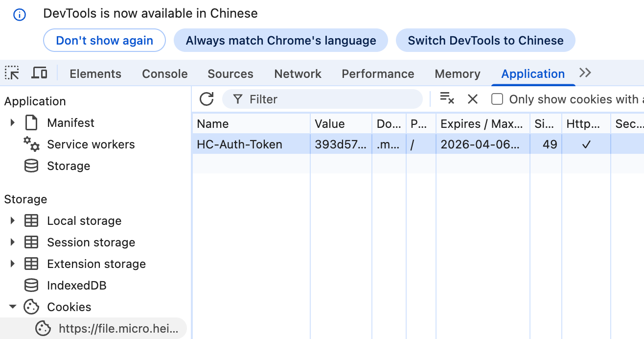Click the 393d57... value cell
This screenshot has width=644, height=339.
click(x=341, y=144)
